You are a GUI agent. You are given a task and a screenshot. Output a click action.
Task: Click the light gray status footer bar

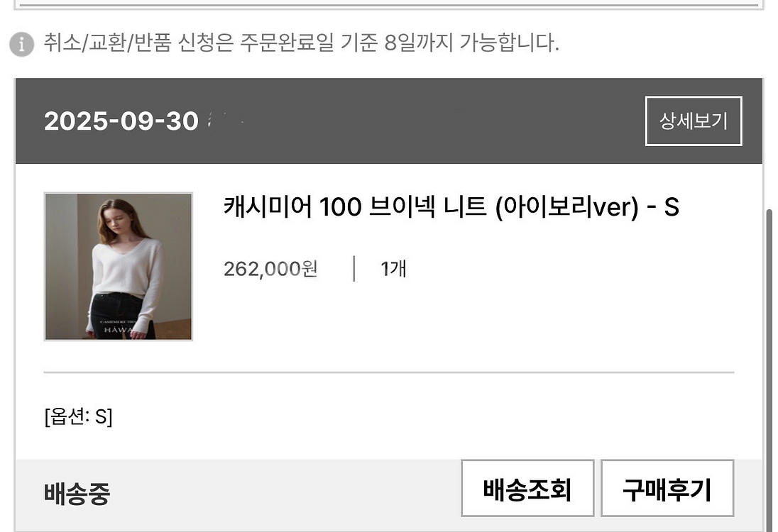[388, 495]
